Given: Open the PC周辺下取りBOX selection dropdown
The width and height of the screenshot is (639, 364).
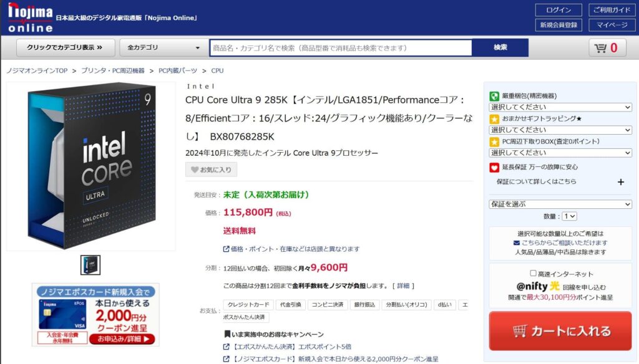Looking at the screenshot, I should (x=560, y=153).
